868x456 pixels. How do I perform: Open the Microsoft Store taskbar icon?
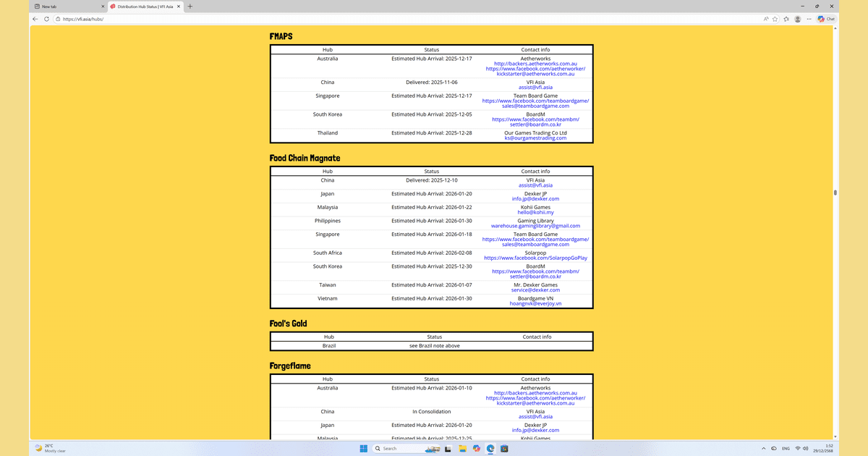click(x=504, y=449)
